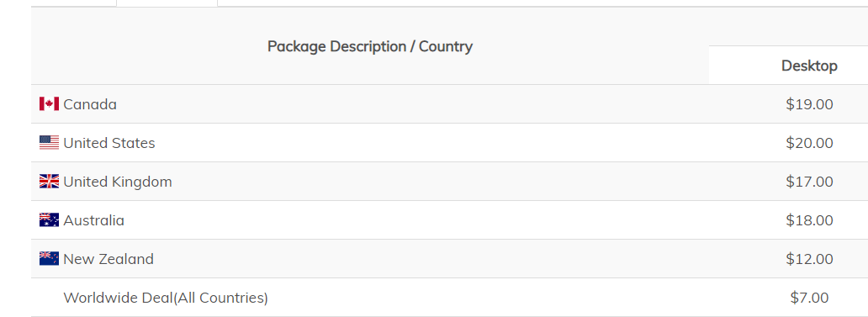Image resolution: width=868 pixels, height=317 pixels.
Task: Click the New Zealand flag icon
Action: tap(49, 259)
